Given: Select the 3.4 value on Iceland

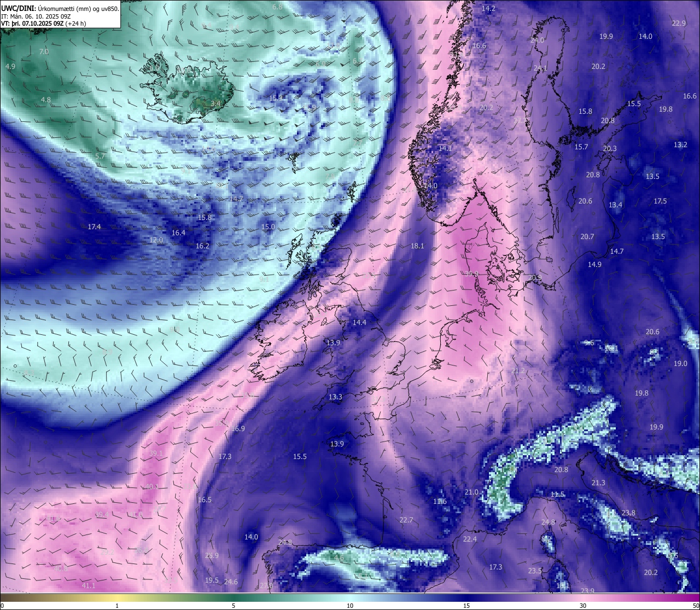Looking at the screenshot, I should (x=216, y=103).
